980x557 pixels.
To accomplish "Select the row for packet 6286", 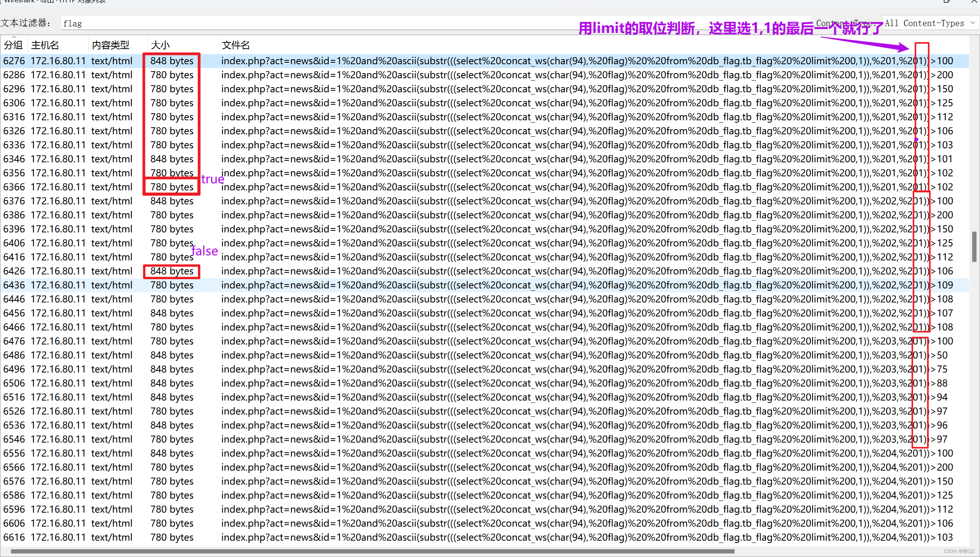I will (485, 75).
